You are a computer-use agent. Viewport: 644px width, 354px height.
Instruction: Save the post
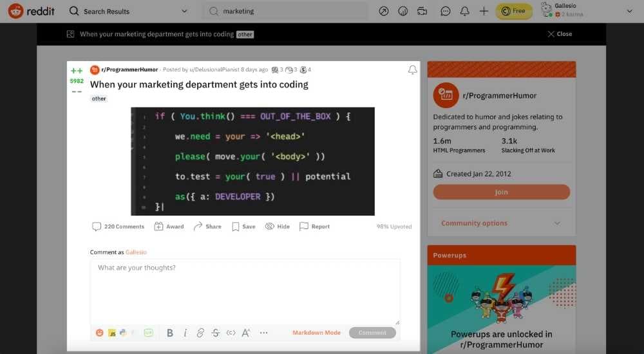coord(243,227)
